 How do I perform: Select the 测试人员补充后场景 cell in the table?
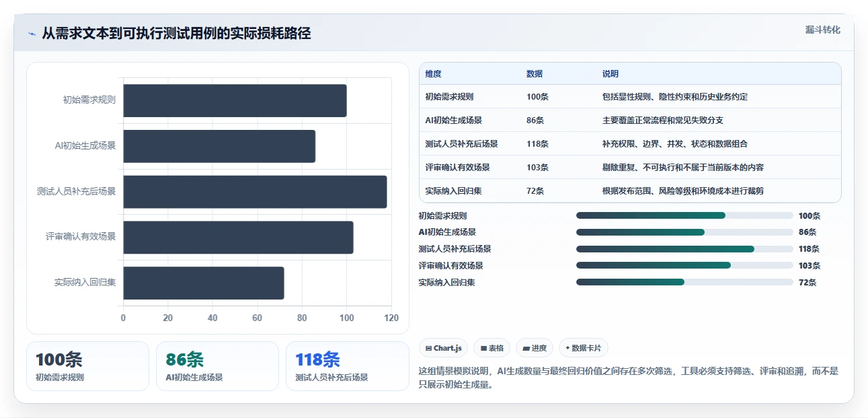point(461,144)
